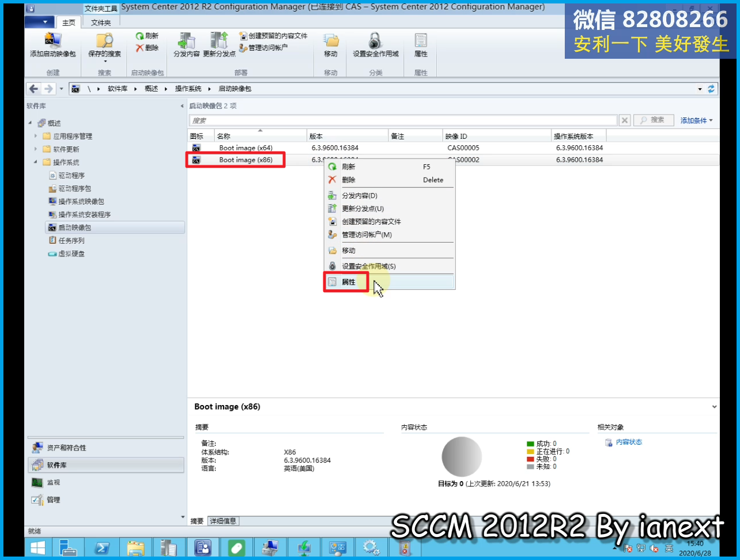Choose Properties (属性) in the context menu
This screenshot has height=560, width=740.
(x=389, y=282)
